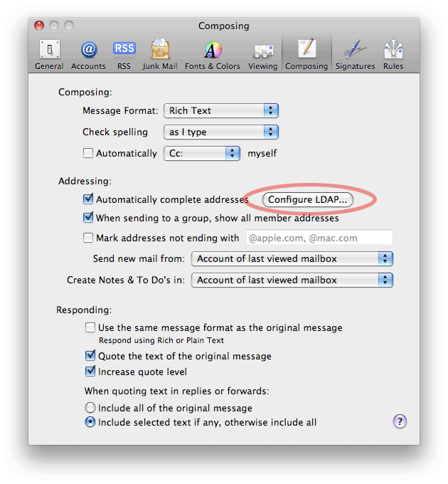The height and width of the screenshot is (484, 448).
Task: Uncheck Automatically complete addresses
Action: 88,199
